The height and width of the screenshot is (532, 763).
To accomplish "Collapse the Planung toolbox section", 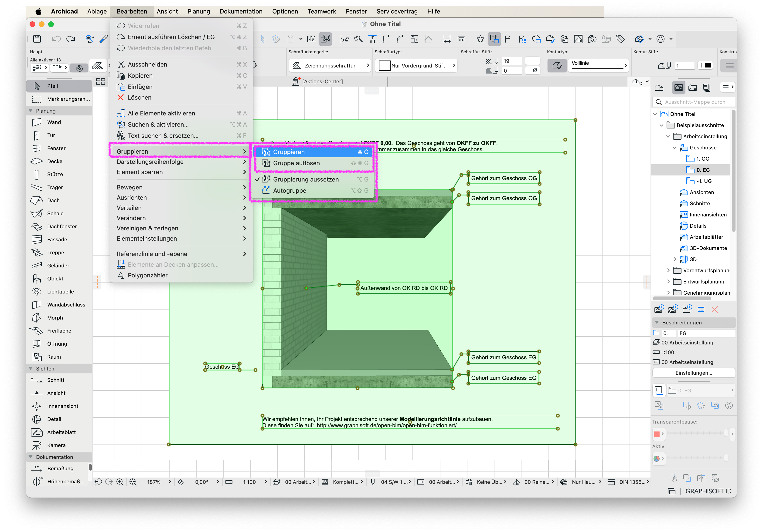I will click(31, 111).
